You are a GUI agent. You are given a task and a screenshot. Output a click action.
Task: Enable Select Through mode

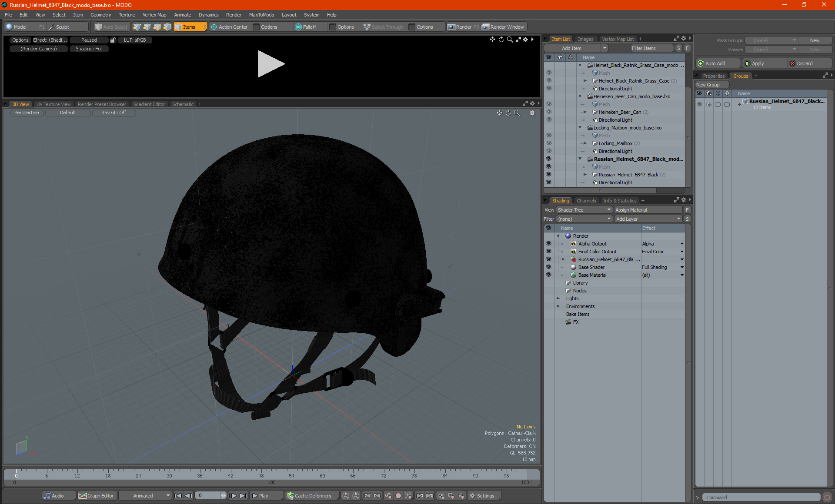[384, 27]
